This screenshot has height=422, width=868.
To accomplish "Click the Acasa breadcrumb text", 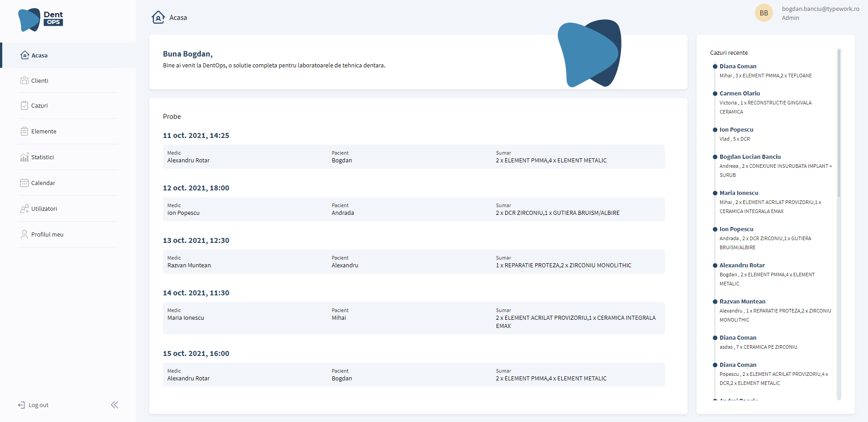I will [x=178, y=18].
